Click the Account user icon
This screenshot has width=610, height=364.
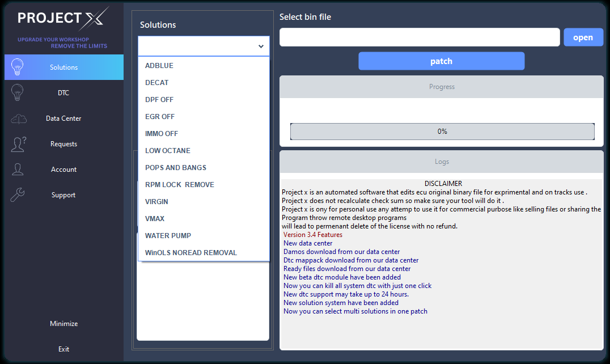click(x=18, y=169)
